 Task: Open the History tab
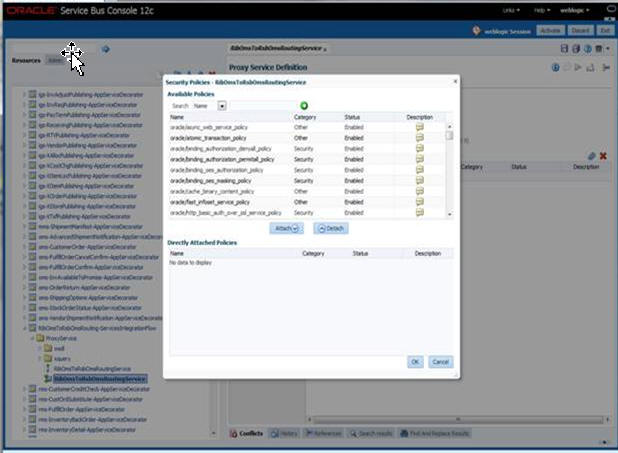pos(284,433)
